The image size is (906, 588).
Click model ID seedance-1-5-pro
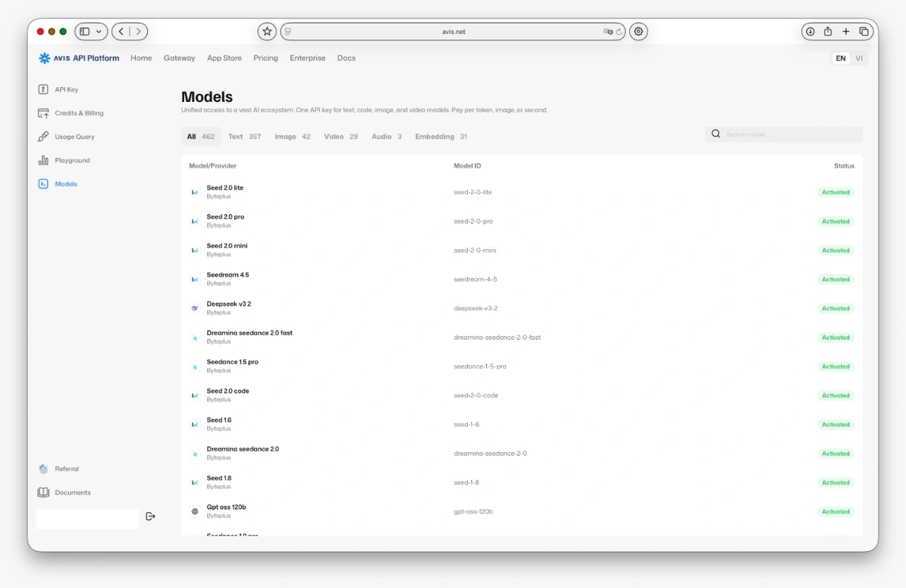coord(480,367)
